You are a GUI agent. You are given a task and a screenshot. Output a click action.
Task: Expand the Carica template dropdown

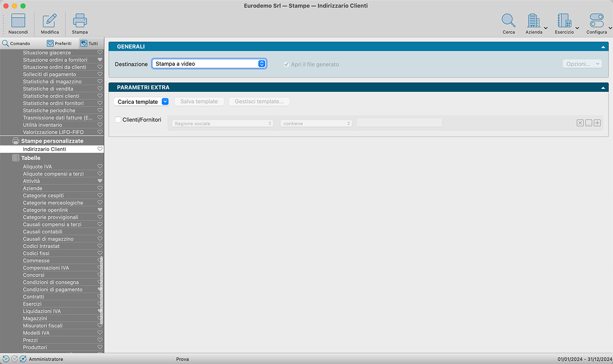pyautogui.click(x=165, y=102)
